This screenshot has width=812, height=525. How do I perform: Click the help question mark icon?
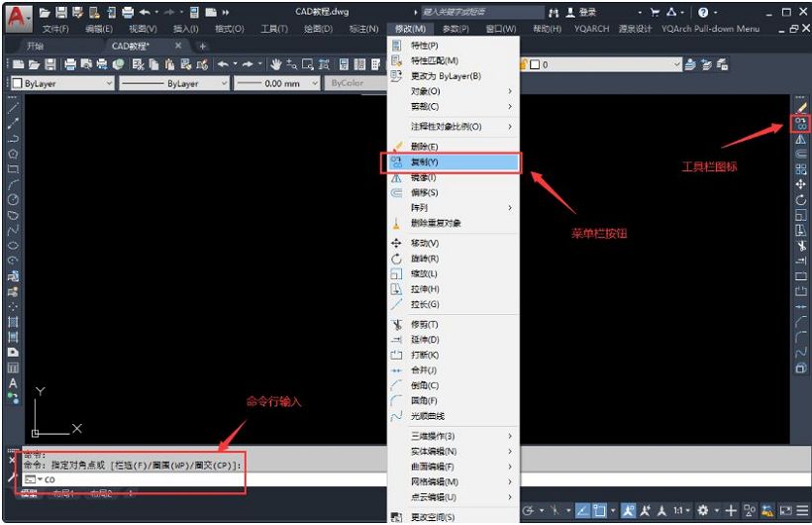703,12
